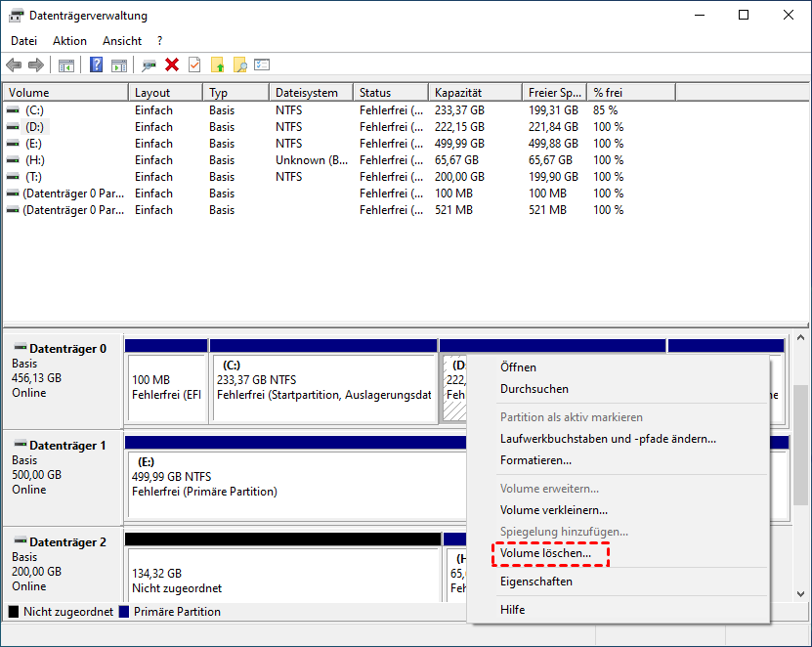Choose Öffnen from the context menu

coord(619,367)
